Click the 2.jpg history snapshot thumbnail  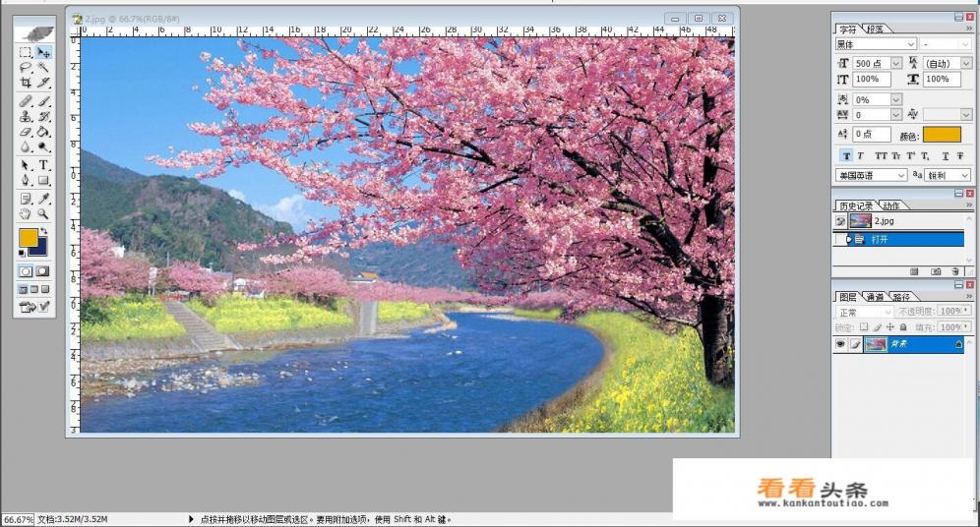click(x=860, y=221)
